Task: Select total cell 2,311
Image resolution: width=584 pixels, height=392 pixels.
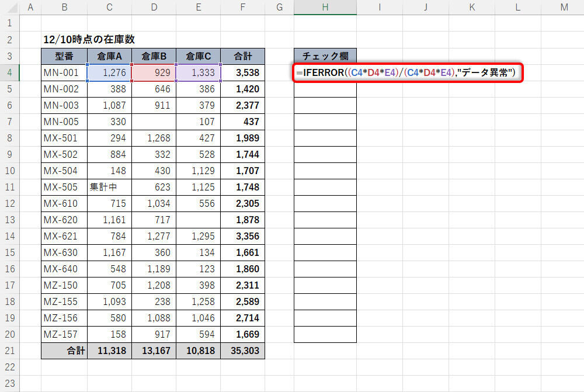Action: pyautogui.click(x=243, y=286)
